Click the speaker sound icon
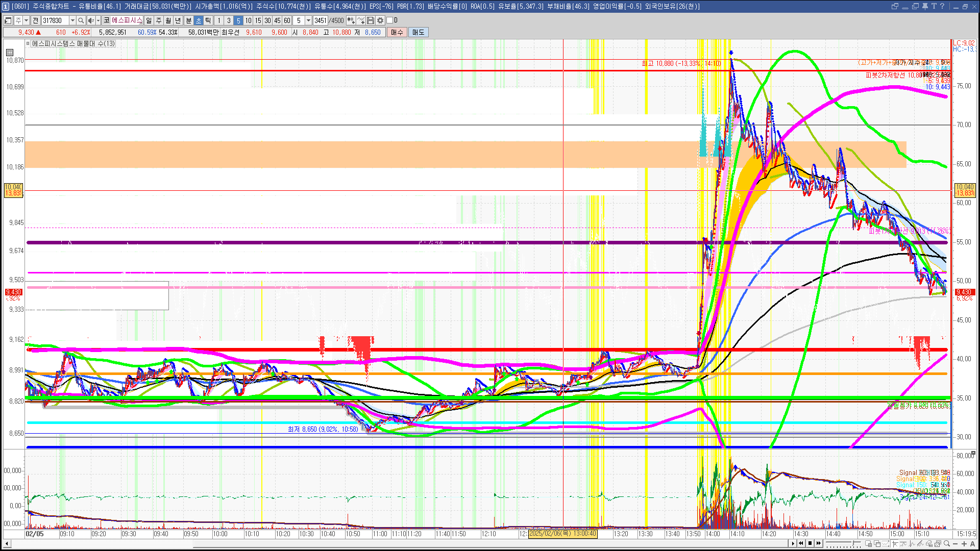The width and height of the screenshot is (980, 551). [90, 20]
